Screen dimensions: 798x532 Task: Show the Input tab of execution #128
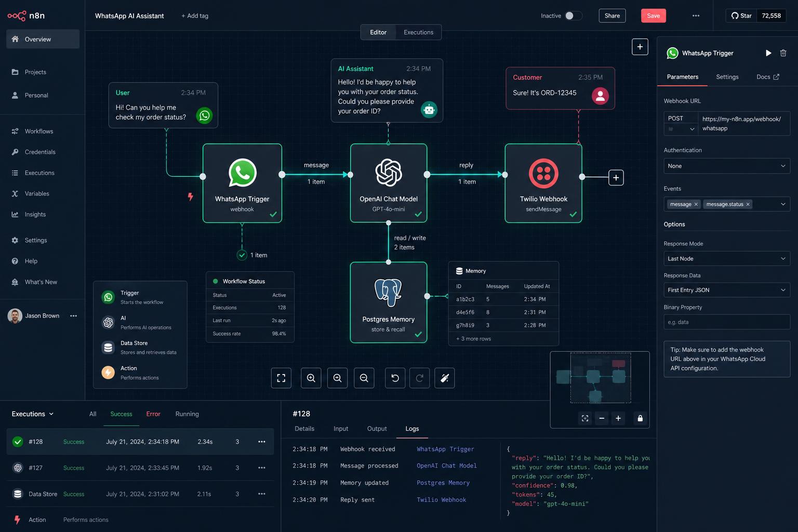(x=341, y=429)
